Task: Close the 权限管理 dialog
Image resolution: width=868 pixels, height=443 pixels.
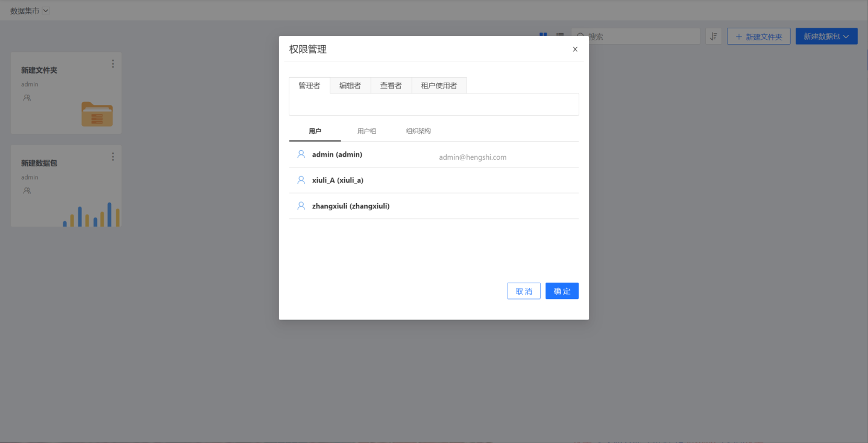Action: coord(575,49)
